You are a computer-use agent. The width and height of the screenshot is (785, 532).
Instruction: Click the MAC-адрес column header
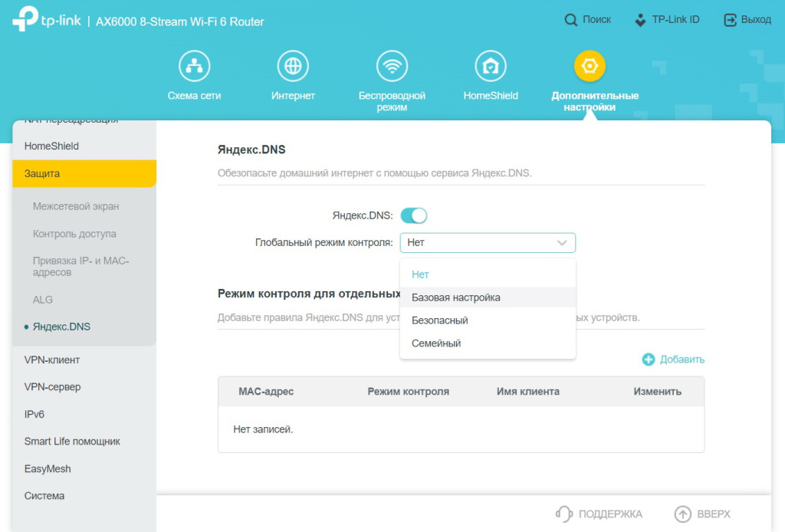coord(266,392)
